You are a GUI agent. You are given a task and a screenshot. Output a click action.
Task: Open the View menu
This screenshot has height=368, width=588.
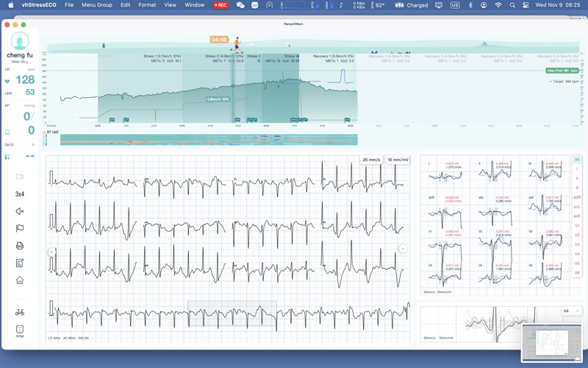point(171,5)
